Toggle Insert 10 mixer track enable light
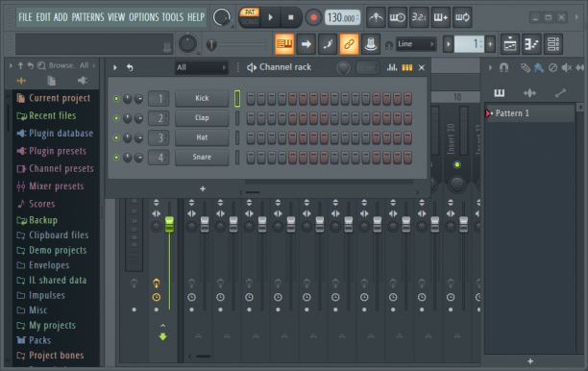The height and width of the screenshot is (371, 588). pyautogui.click(x=456, y=164)
